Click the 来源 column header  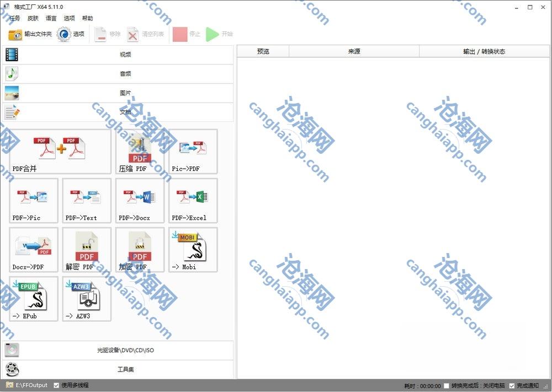click(354, 51)
